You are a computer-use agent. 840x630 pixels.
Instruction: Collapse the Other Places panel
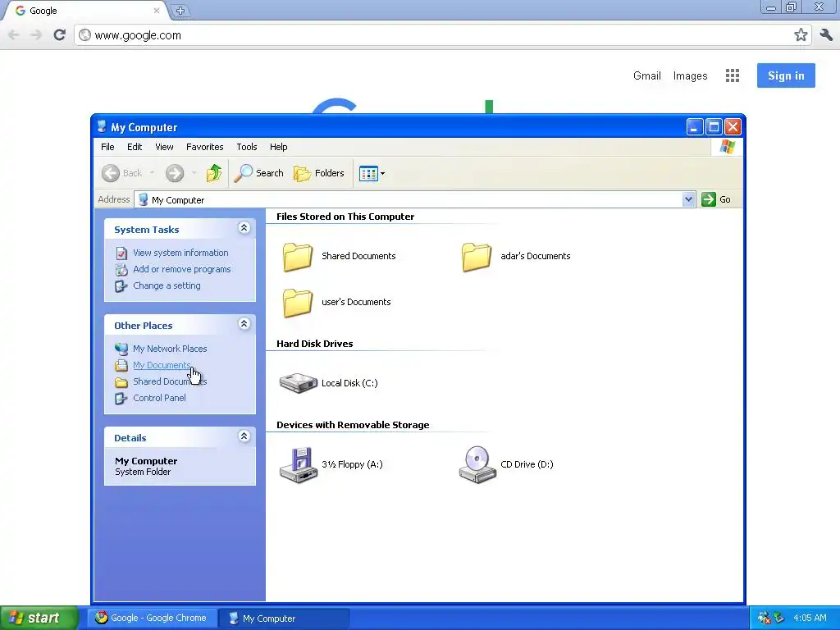pos(244,324)
